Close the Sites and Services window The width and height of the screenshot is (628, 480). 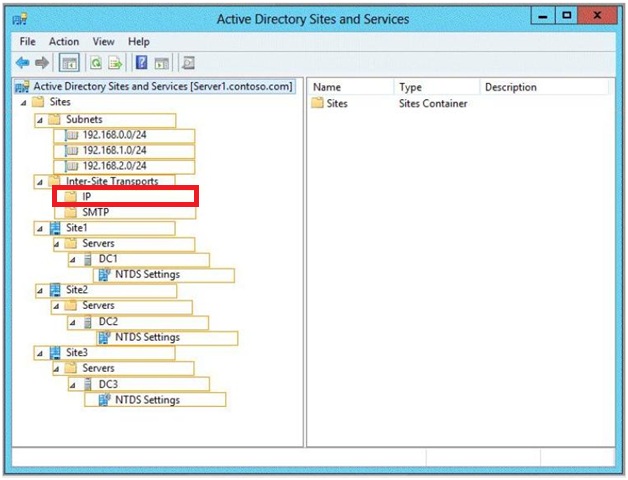click(x=597, y=16)
